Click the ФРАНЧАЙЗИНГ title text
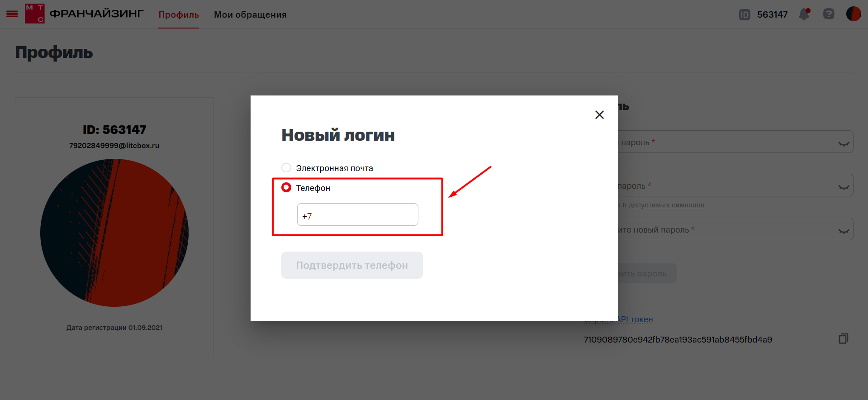Image resolution: width=868 pixels, height=400 pixels. click(x=96, y=14)
